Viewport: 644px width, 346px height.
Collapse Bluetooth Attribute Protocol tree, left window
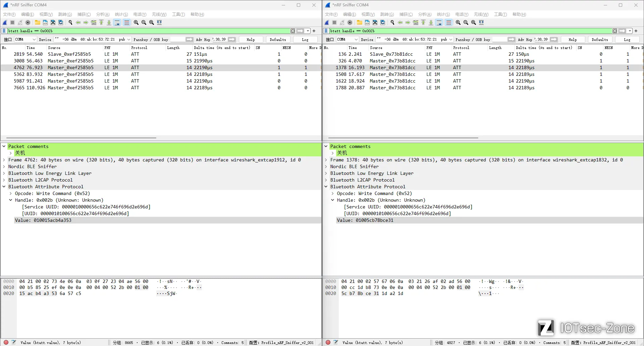coord(4,187)
